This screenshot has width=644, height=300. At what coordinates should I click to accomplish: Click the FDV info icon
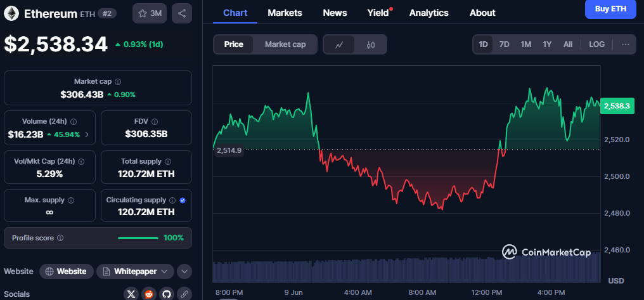tap(155, 122)
